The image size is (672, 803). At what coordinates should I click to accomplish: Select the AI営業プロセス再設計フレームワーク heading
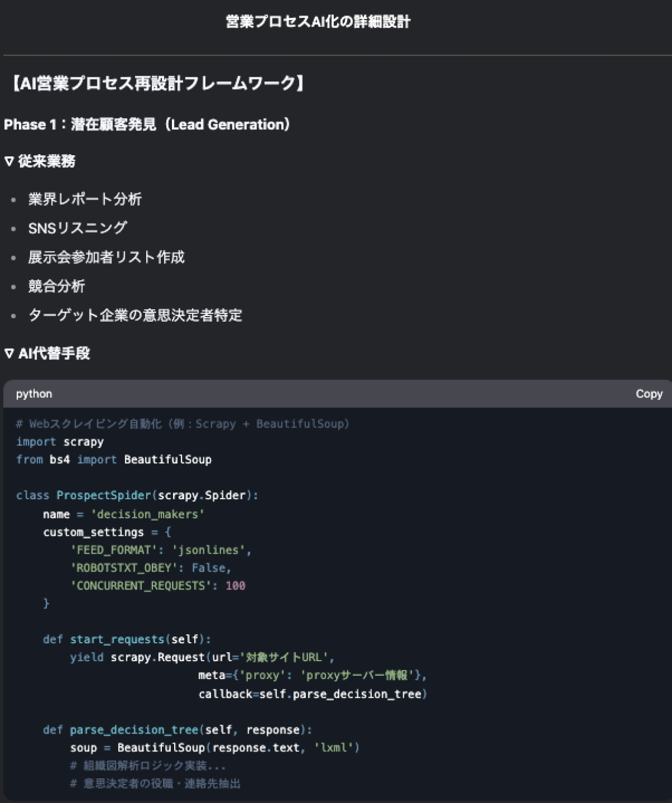click(157, 83)
